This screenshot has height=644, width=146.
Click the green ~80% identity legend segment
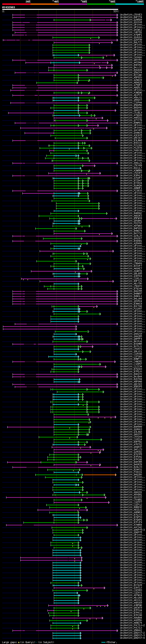point(102,4)
